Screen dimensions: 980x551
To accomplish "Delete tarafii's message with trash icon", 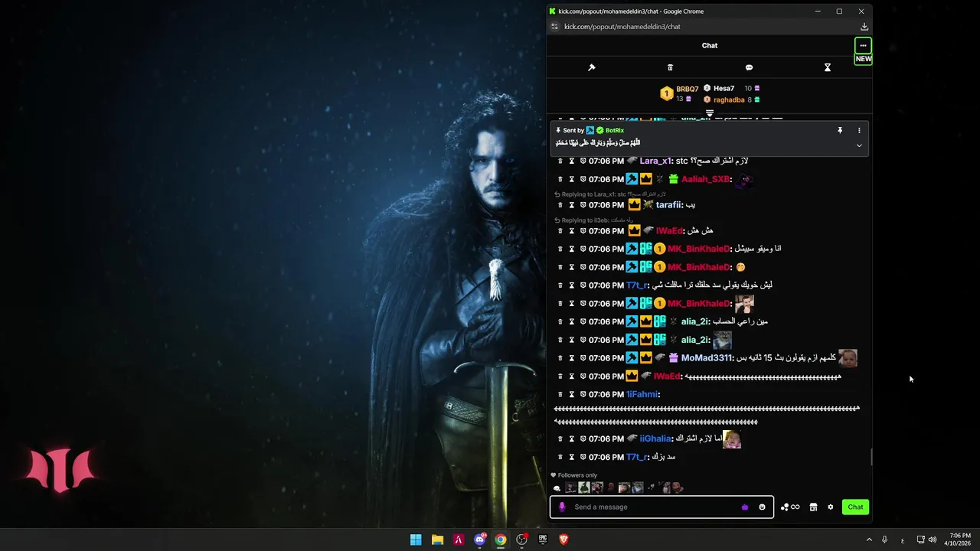I will (x=560, y=205).
